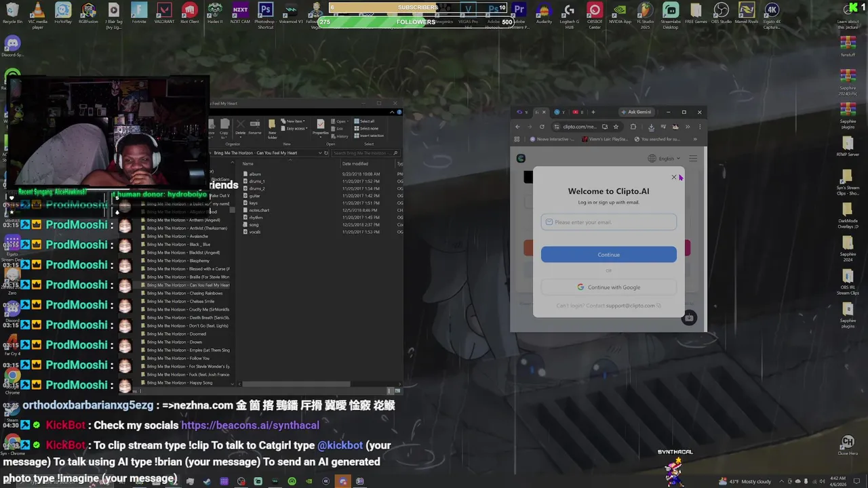
Task: Click the email input field on Clipto
Action: click(608, 222)
